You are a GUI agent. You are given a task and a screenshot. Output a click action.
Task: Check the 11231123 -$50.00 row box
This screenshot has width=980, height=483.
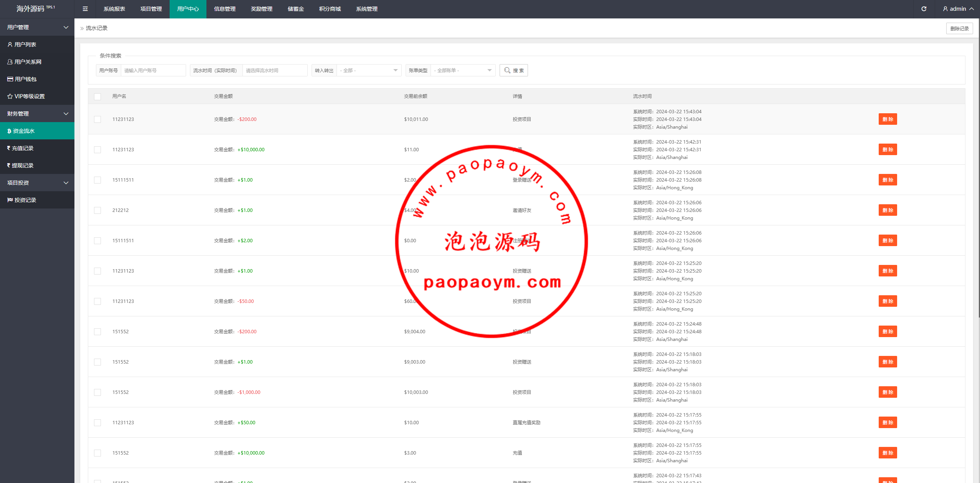[x=97, y=301]
